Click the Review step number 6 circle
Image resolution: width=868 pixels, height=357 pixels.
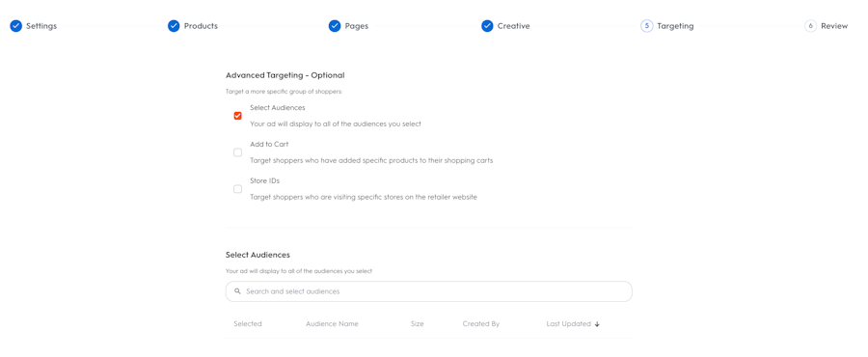click(810, 26)
